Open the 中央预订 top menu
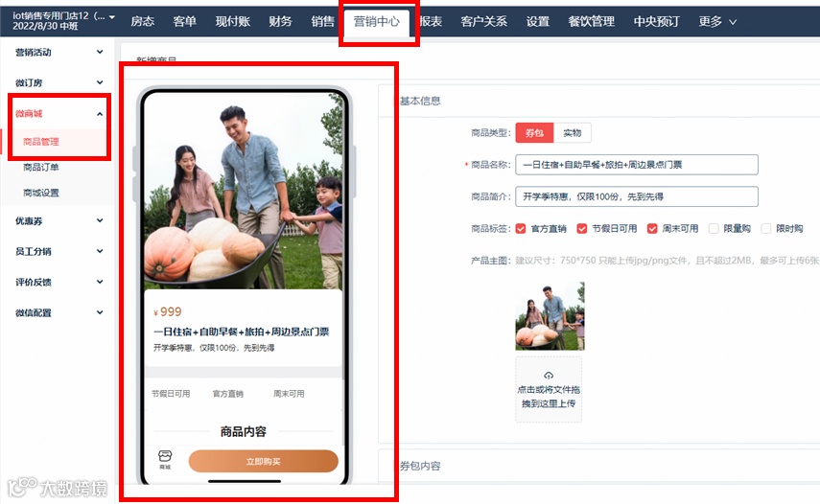The width and height of the screenshot is (820, 504). (x=656, y=21)
